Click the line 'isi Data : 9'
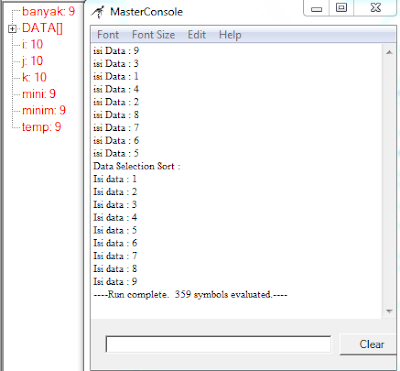 [x=116, y=51]
